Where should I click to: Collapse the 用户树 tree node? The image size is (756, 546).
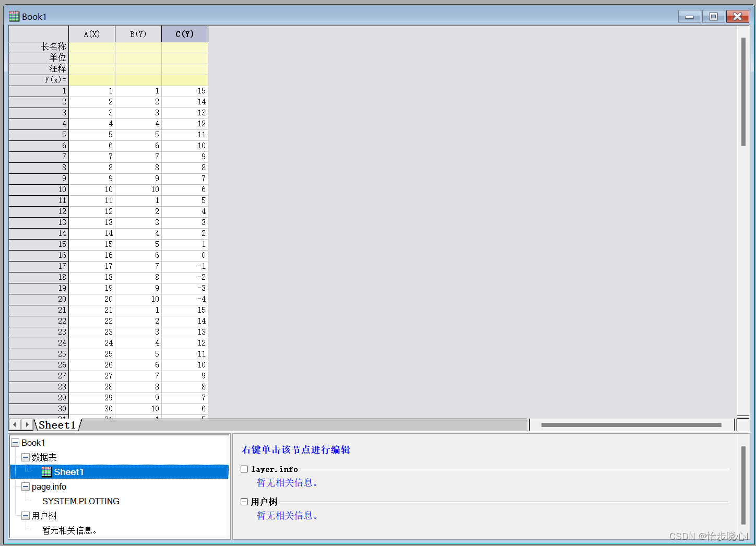coord(25,516)
